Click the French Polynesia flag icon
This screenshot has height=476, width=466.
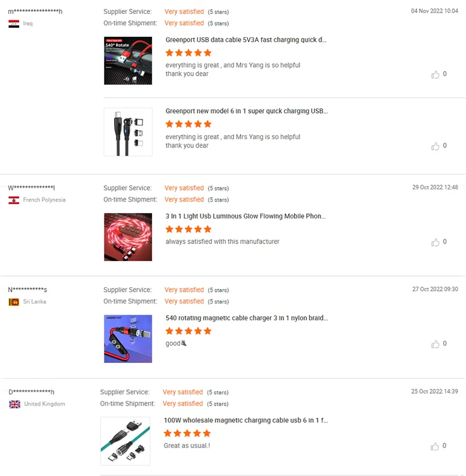(13, 200)
